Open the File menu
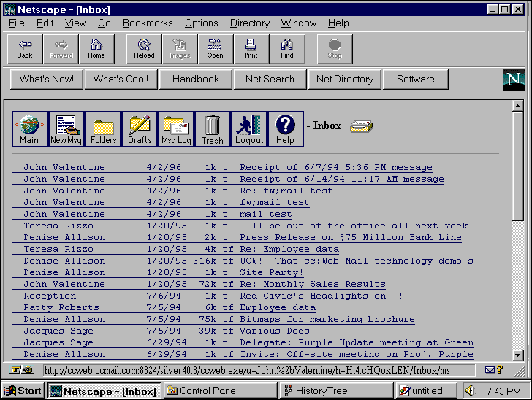This screenshot has width=532, height=400. coord(16,23)
